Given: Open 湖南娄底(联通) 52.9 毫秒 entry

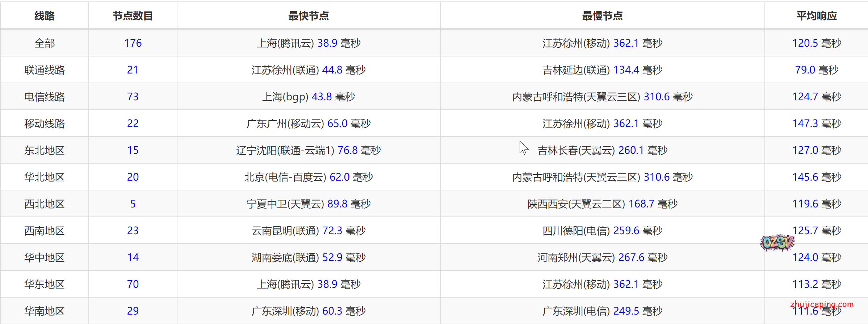Looking at the screenshot, I should (308, 257).
